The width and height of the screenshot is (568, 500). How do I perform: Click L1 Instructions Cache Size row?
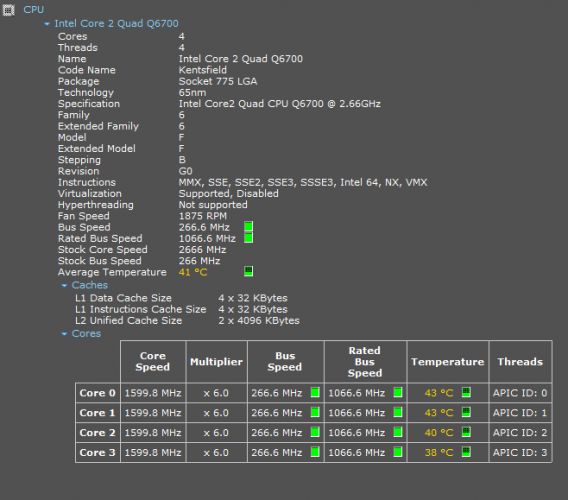pos(181,309)
